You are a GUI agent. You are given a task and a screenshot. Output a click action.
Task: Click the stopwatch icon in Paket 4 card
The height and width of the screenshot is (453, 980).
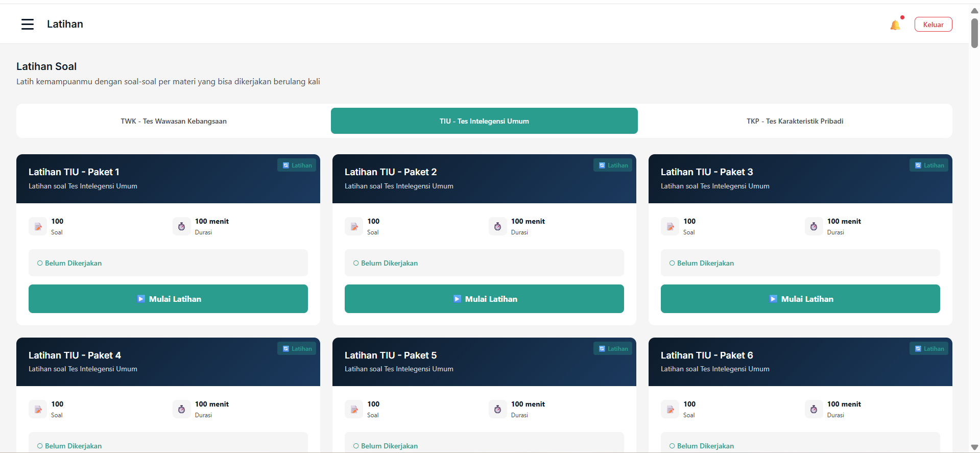181,409
